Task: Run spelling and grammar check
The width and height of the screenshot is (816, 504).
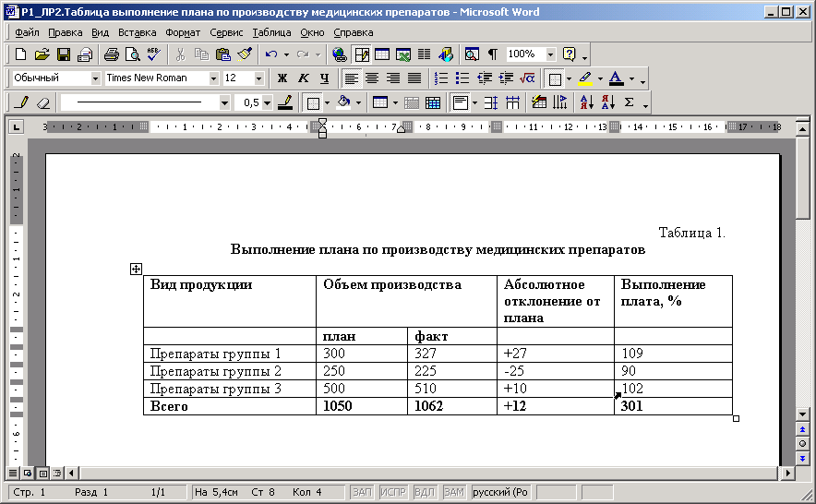Action: pyautogui.click(x=154, y=54)
